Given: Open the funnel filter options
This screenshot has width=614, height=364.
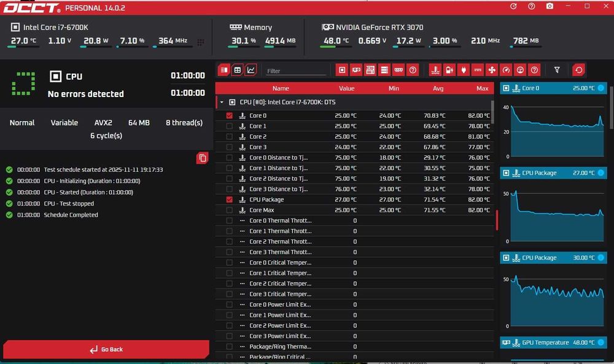Looking at the screenshot, I should point(557,70).
